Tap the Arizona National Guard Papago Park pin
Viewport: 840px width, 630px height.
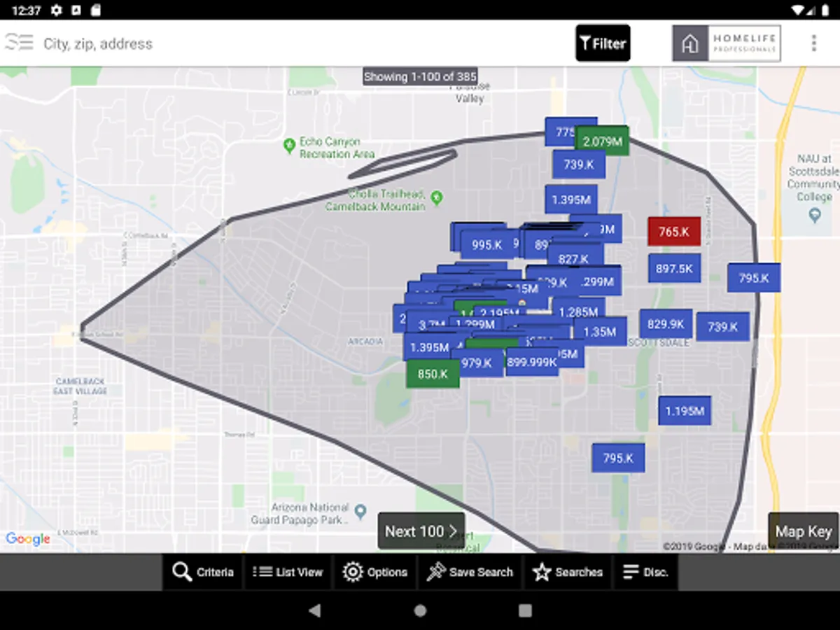click(x=360, y=512)
